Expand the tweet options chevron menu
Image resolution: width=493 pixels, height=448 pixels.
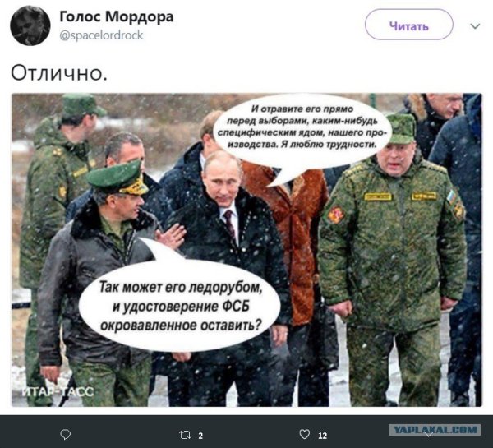pyautogui.click(x=475, y=25)
